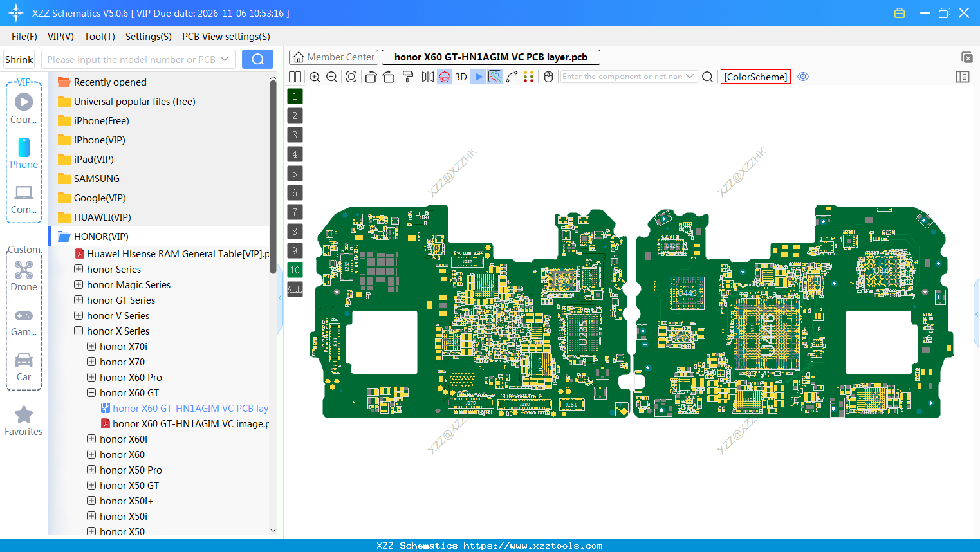Collapse the honor X Series tree node

[x=79, y=331]
